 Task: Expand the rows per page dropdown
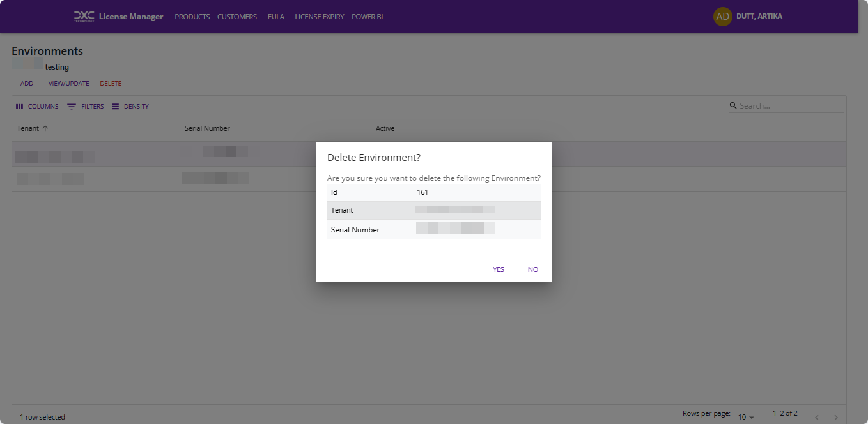click(x=746, y=417)
